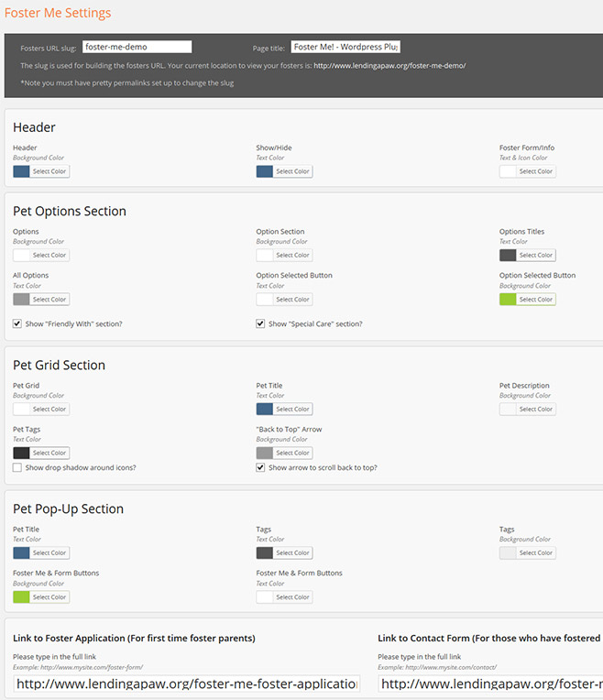Focus the Link to Contact Form field
The height and width of the screenshot is (700, 603).
click(x=490, y=684)
